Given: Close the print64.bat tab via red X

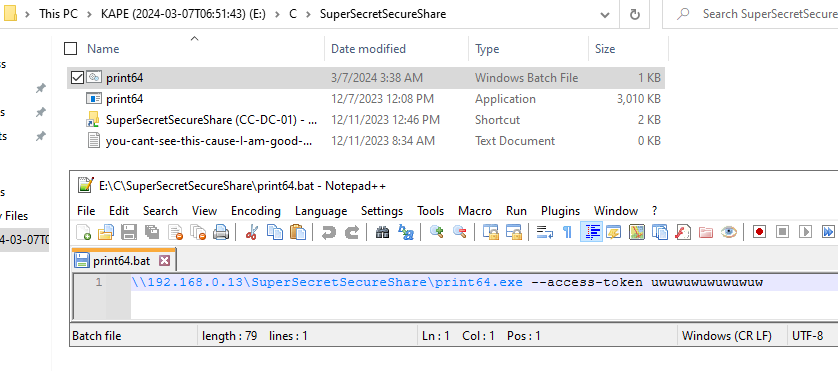Looking at the screenshot, I should click(165, 261).
